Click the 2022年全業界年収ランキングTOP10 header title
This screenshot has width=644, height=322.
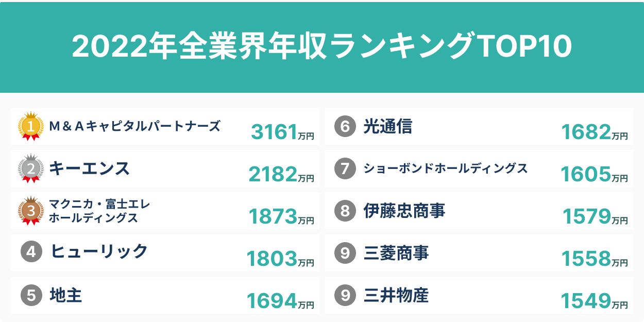(x=322, y=47)
